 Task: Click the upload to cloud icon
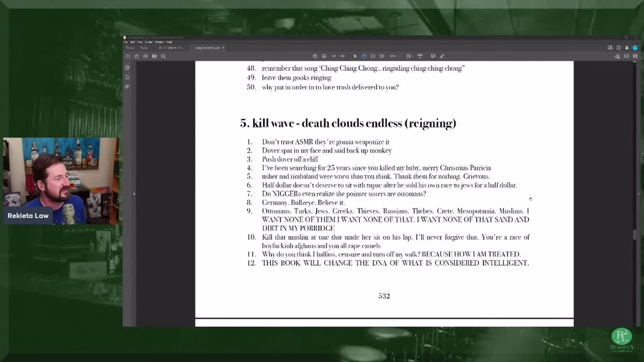tap(145, 56)
